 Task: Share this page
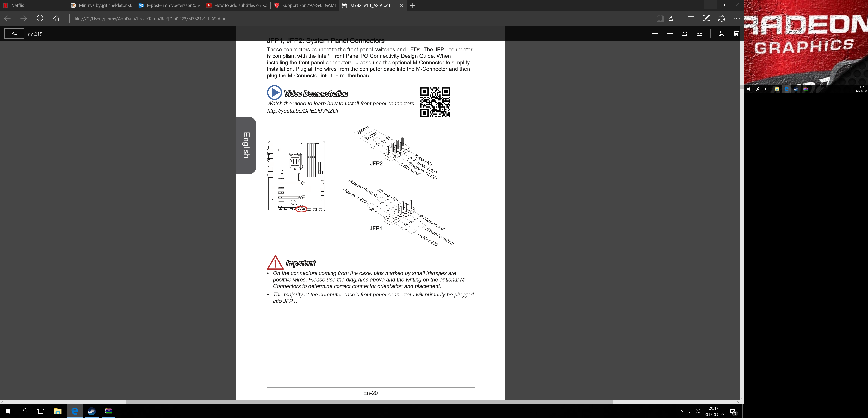721,19
